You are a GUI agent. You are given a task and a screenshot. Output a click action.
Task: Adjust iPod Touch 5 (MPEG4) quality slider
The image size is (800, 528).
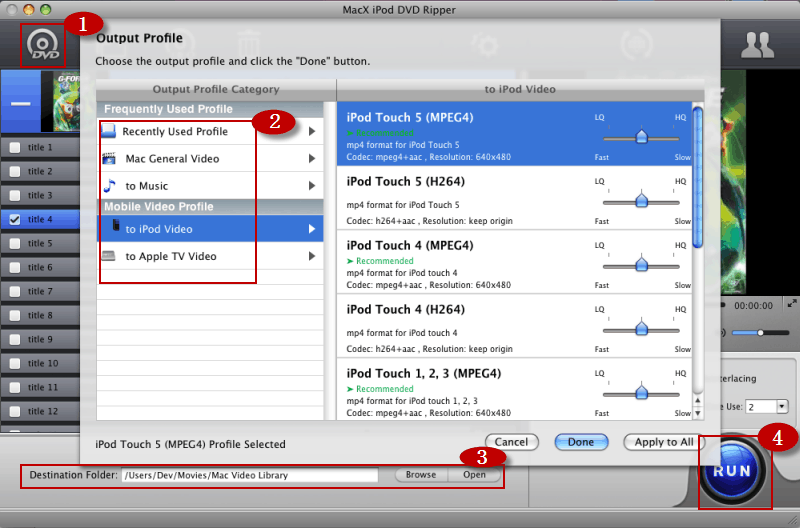click(x=641, y=137)
